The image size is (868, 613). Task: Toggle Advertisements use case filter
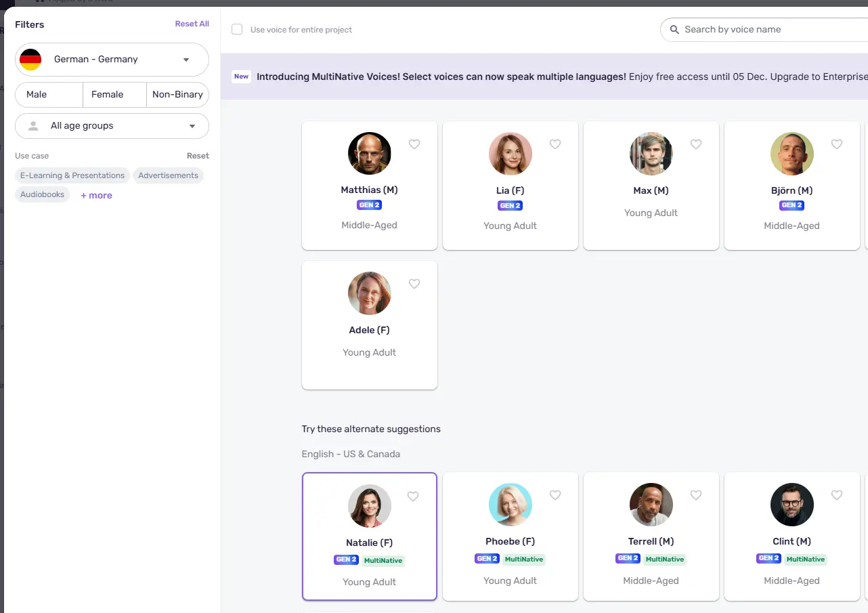pos(168,175)
